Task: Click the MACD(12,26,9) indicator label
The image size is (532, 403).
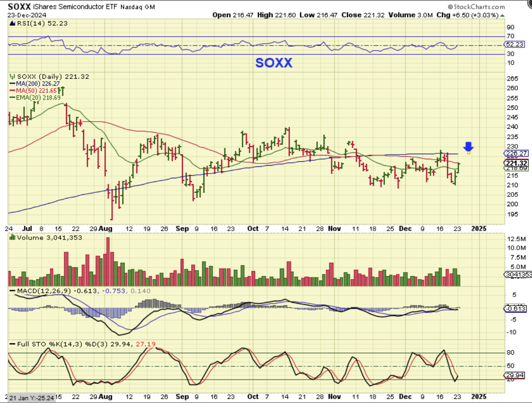Action: (x=45, y=291)
